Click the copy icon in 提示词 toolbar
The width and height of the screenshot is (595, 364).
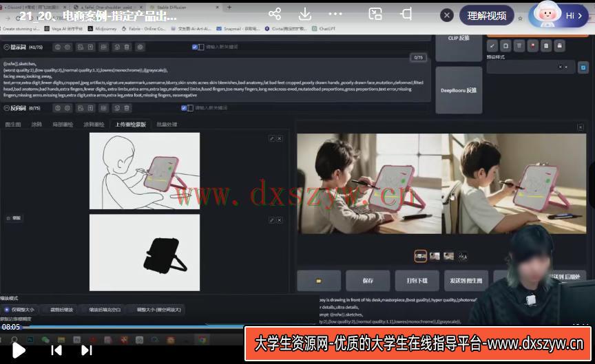click(x=117, y=47)
